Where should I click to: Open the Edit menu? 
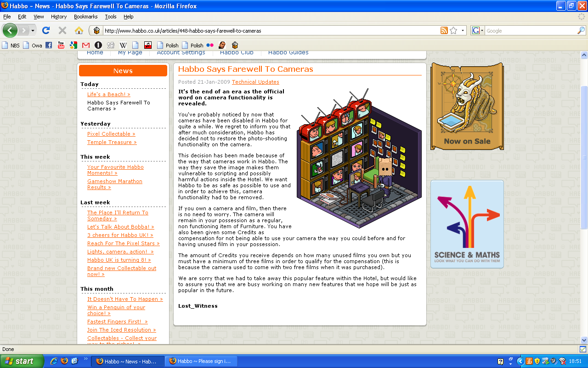[x=22, y=17]
